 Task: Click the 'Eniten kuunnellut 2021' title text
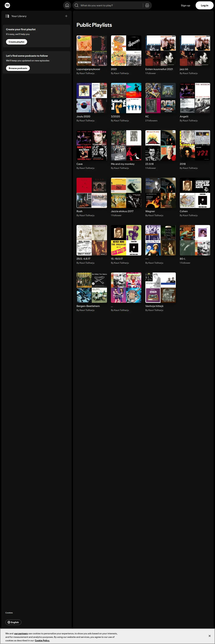[x=159, y=69]
